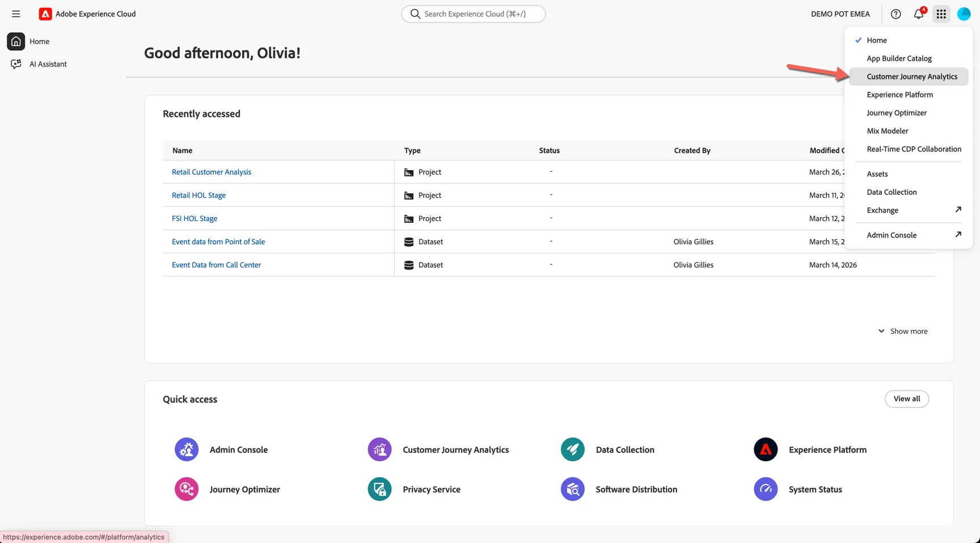Click the Type column header
Image resolution: width=980 pixels, height=543 pixels.
click(412, 151)
